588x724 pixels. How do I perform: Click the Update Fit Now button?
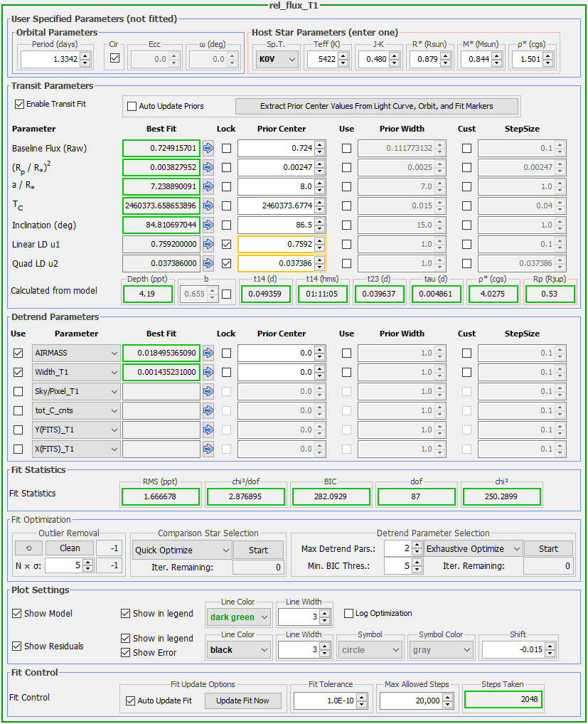tap(242, 701)
